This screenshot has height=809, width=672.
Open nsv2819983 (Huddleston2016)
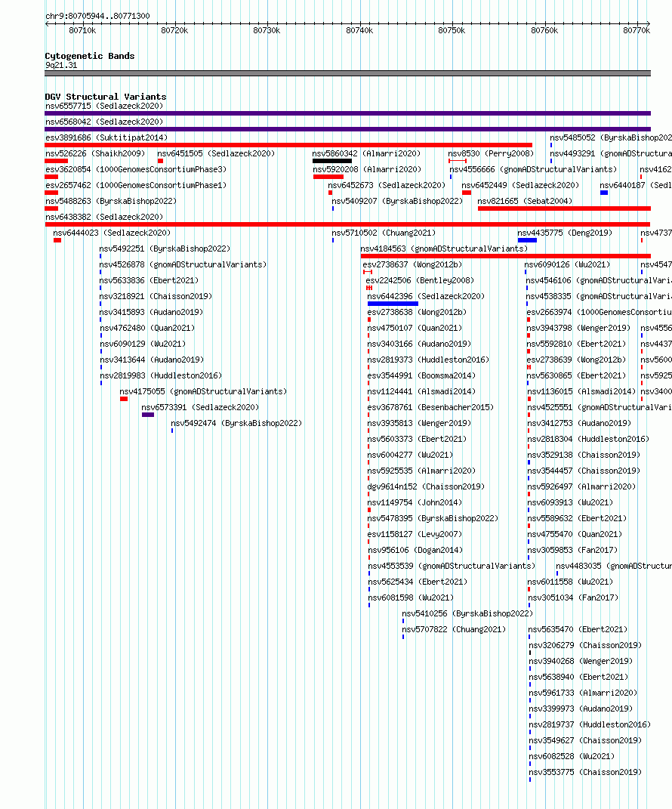160,375
